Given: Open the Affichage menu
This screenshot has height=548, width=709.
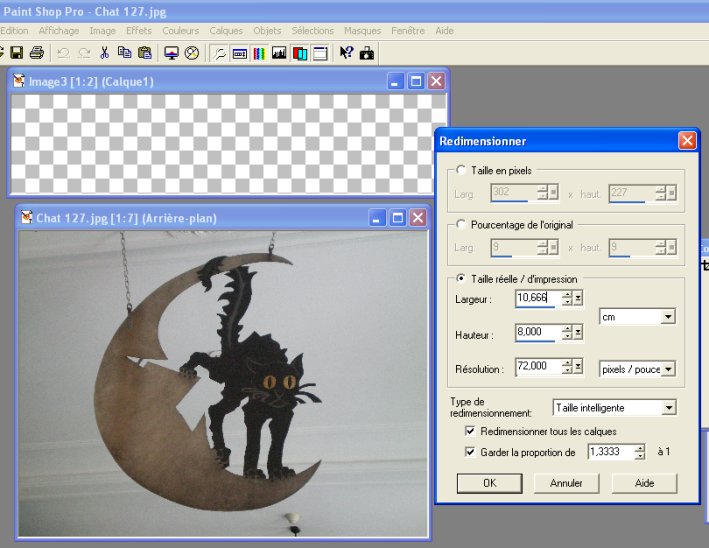Looking at the screenshot, I should (x=59, y=31).
